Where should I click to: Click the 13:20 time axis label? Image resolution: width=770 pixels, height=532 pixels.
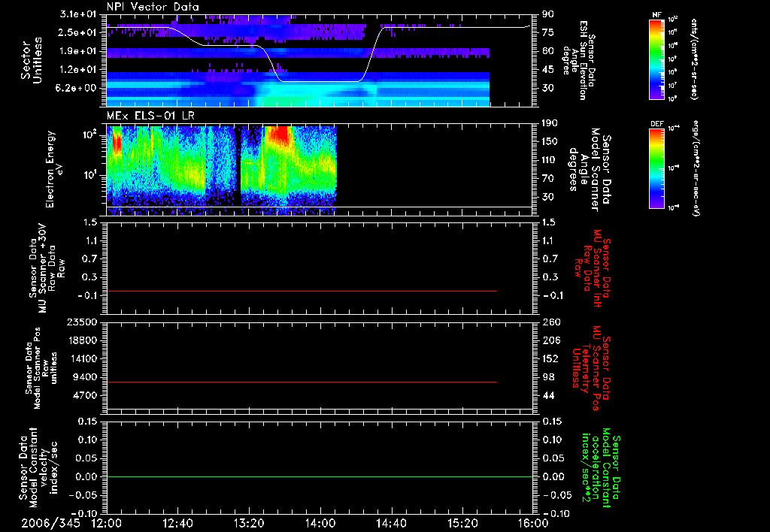coord(249,523)
